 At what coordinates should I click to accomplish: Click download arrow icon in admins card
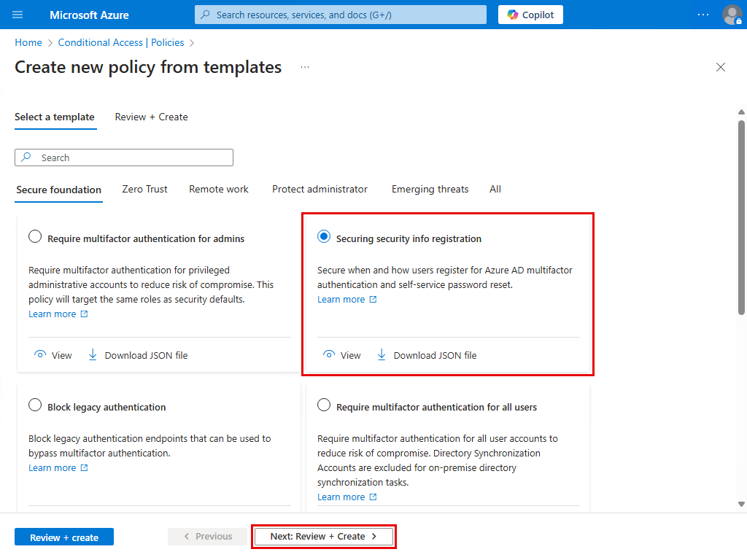point(93,355)
